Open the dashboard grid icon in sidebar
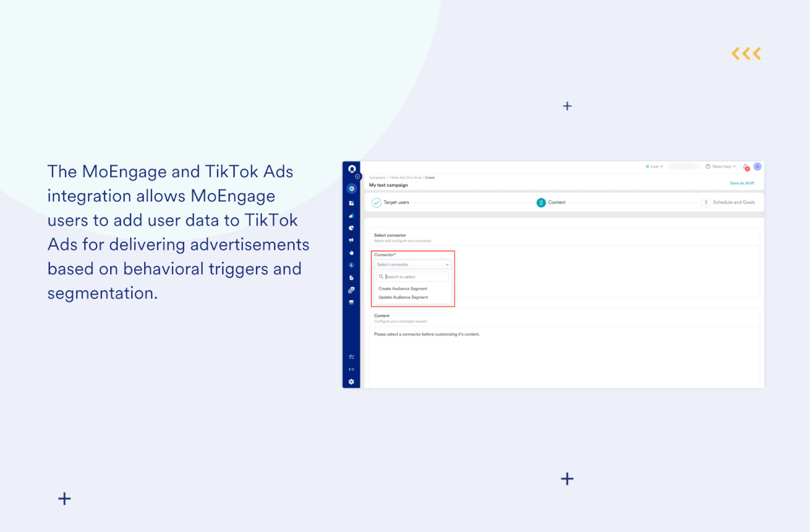The height and width of the screenshot is (532, 810). click(x=352, y=203)
